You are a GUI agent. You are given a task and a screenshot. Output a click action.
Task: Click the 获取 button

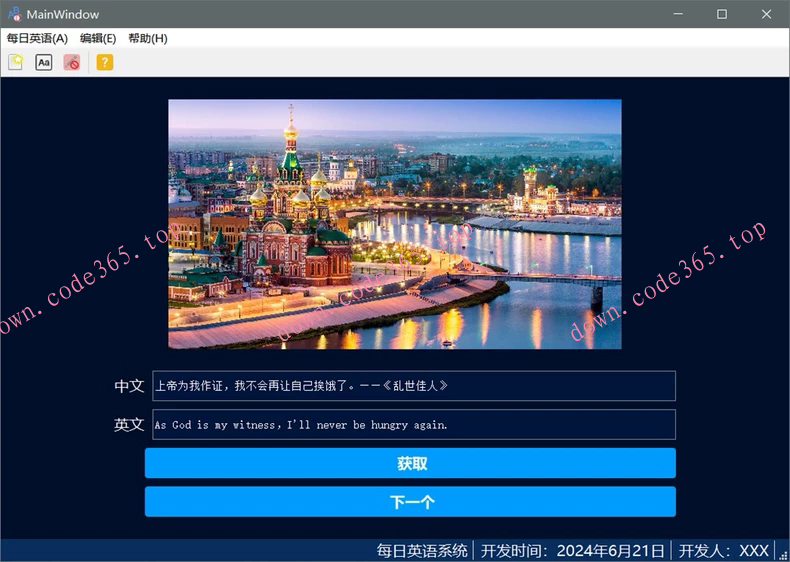point(410,463)
